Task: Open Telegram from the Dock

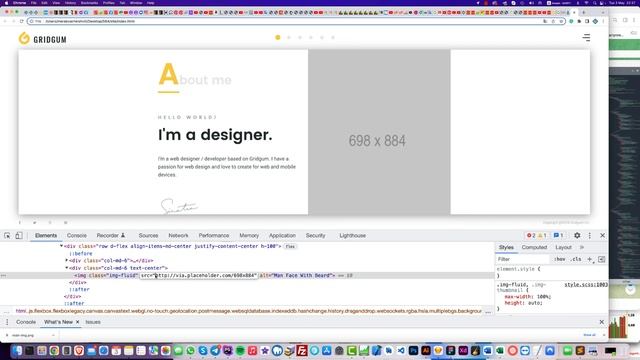Action: (215, 351)
